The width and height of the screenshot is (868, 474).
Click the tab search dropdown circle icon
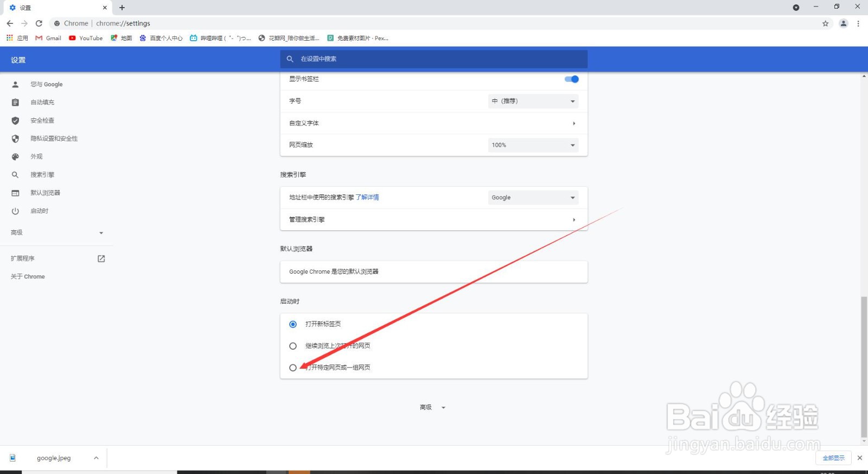796,8
